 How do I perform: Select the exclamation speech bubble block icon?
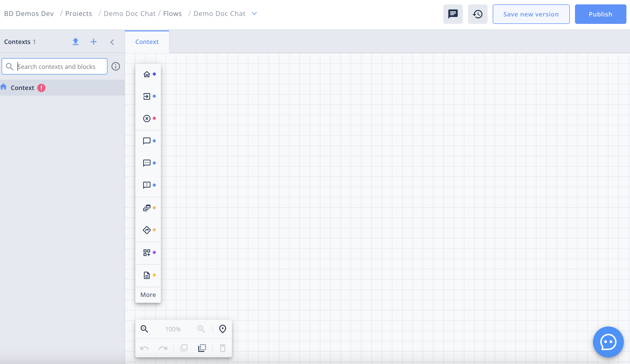point(147,185)
